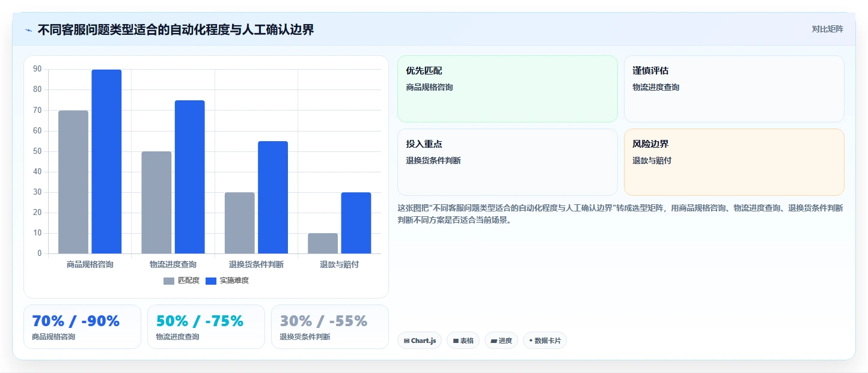
Task: Click the y-axis value 90
Action: (x=37, y=69)
